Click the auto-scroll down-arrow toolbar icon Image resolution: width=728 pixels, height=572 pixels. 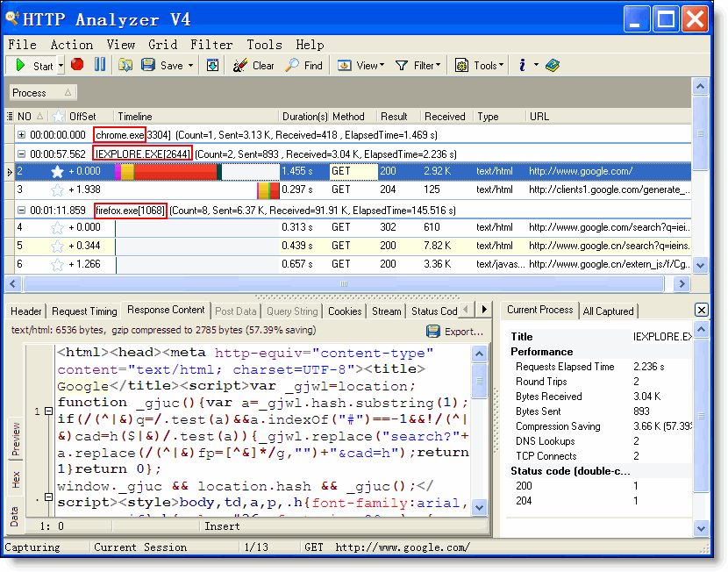pyautogui.click(x=212, y=65)
